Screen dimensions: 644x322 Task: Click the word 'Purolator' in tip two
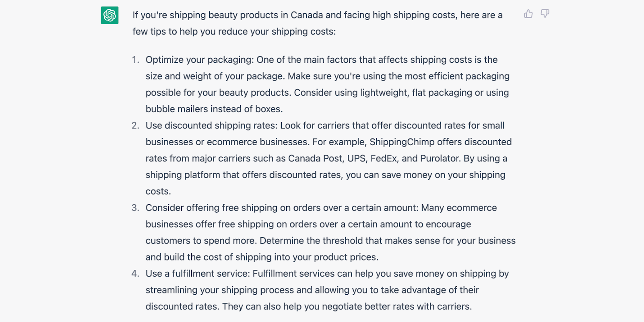tap(440, 159)
